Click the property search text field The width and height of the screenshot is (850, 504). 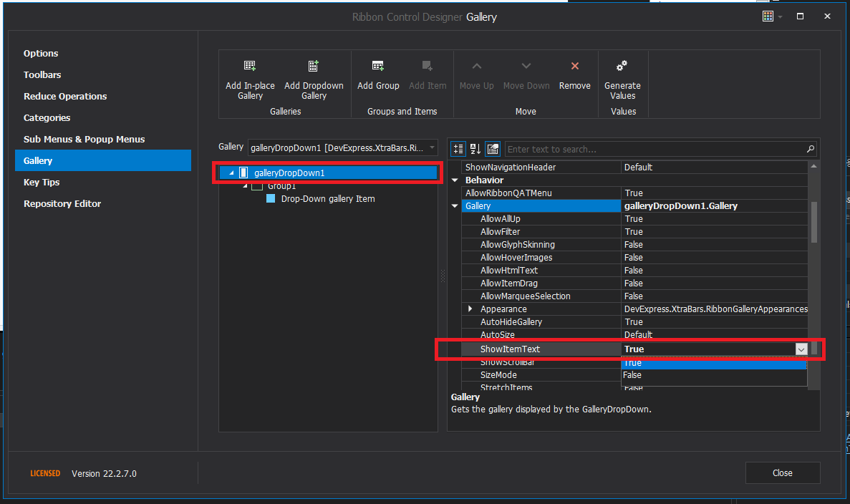[x=656, y=149]
